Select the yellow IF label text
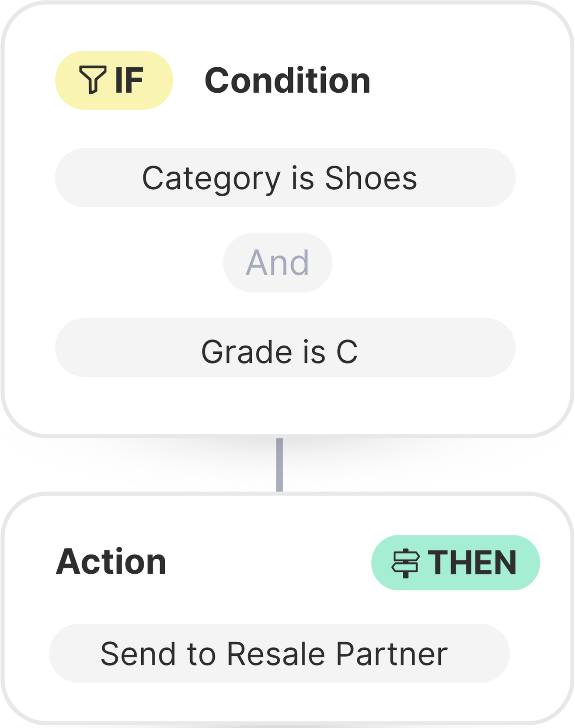Viewport: 575px width, 728px height. (x=129, y=80)
